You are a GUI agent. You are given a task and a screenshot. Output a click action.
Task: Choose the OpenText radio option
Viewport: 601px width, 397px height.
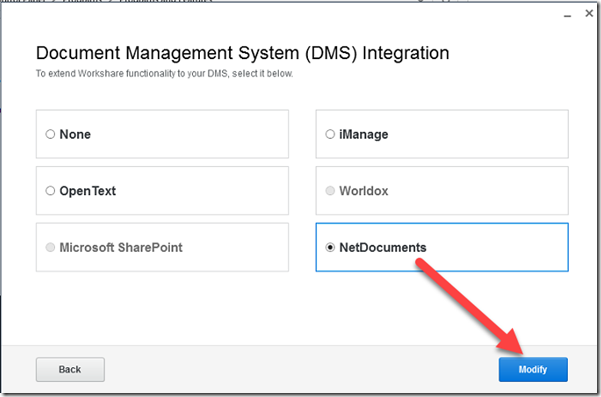point(50,191)
